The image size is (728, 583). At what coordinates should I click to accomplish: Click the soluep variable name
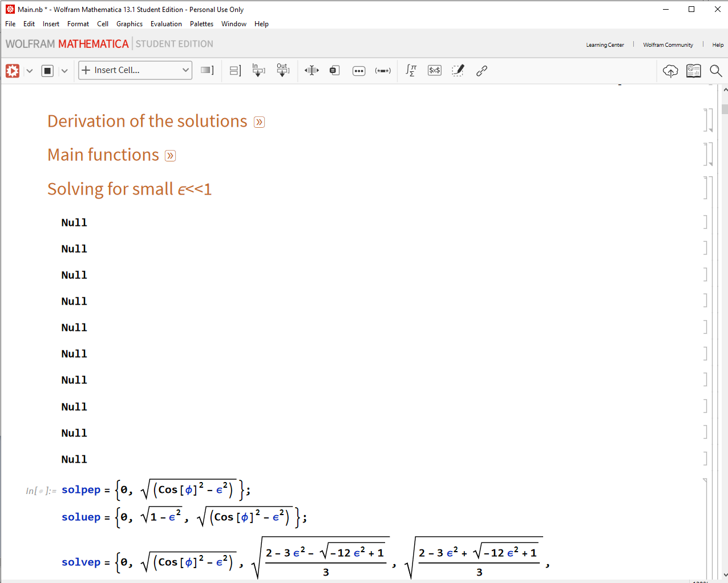point(81,517)
